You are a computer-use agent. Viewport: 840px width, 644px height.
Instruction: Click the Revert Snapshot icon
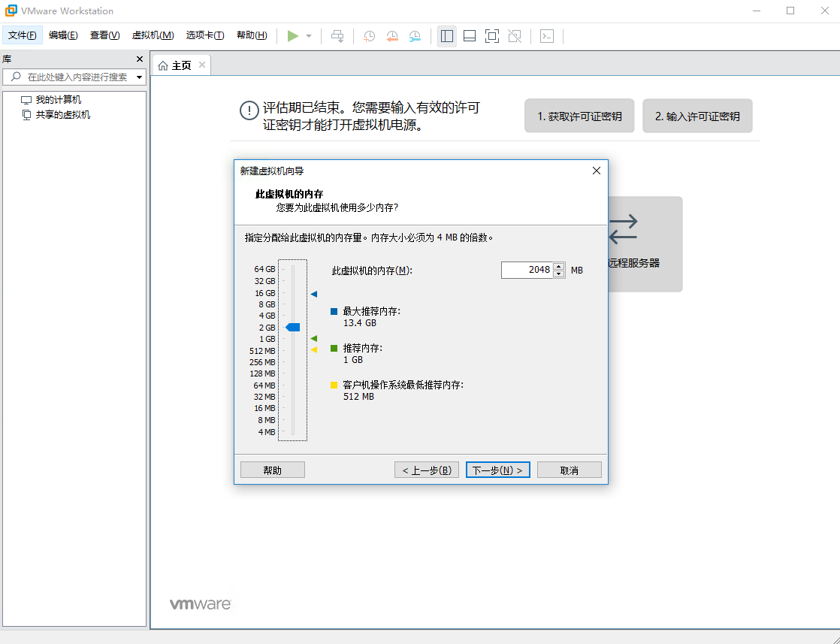pos(391,35)
